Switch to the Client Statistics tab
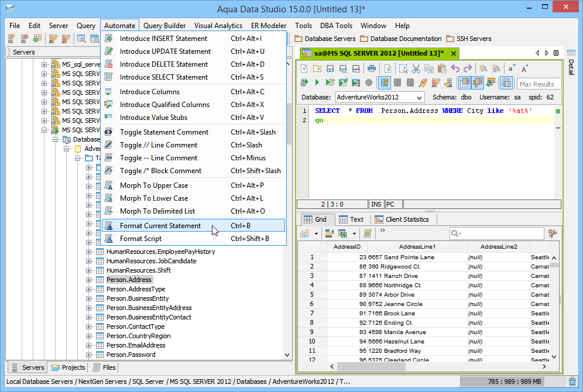The width and height of the screenshot is (583, 392). 402,219
